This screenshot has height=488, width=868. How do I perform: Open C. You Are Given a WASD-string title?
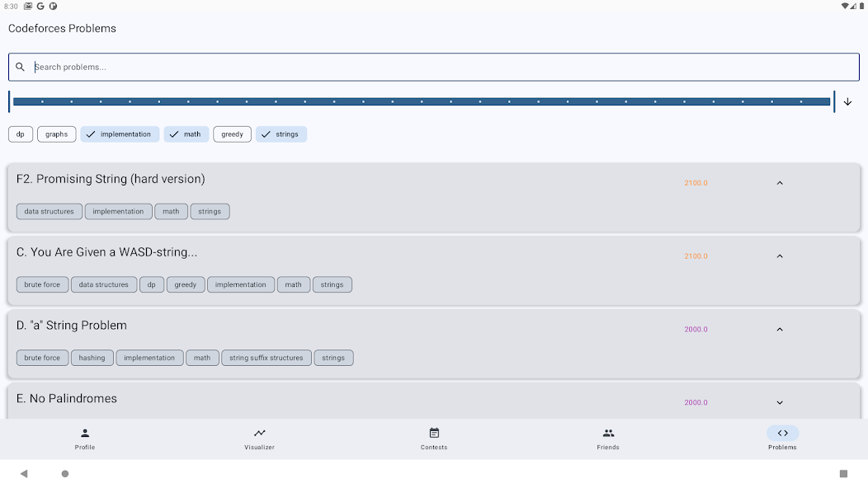click(x=106, y=252)
